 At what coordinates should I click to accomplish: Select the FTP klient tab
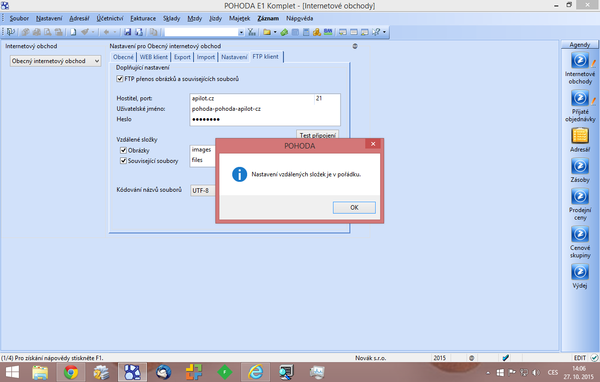pyautogui.click(x=266, y=57)
